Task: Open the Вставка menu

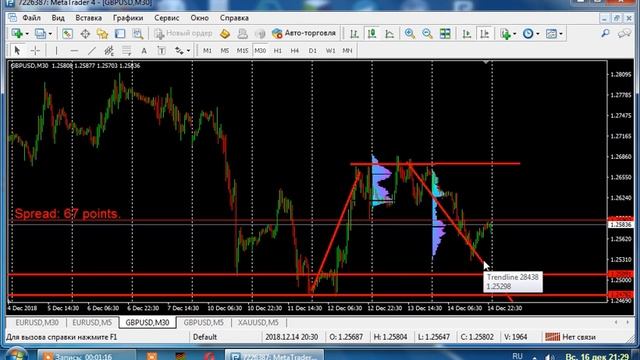Action: tap(89, 18)
